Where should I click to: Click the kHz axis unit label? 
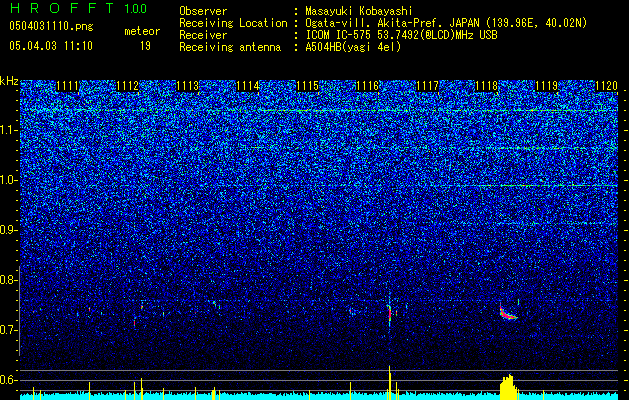click(x=9, y=81)
